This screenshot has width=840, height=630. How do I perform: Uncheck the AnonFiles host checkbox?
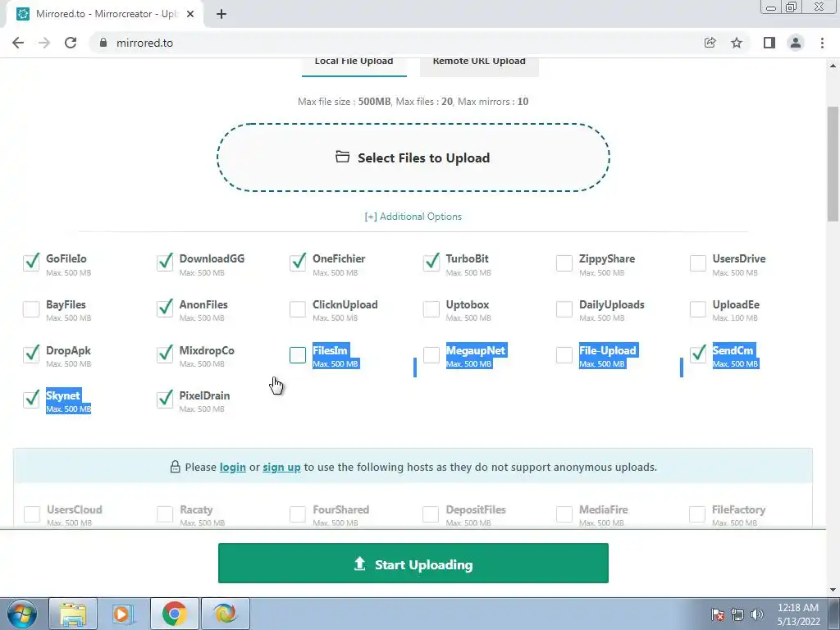(165, 308)
